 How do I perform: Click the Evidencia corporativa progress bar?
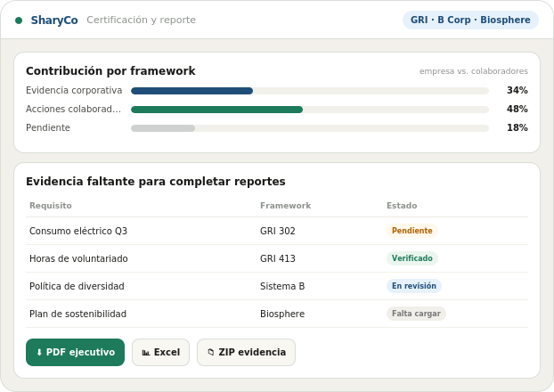[310, 91]
